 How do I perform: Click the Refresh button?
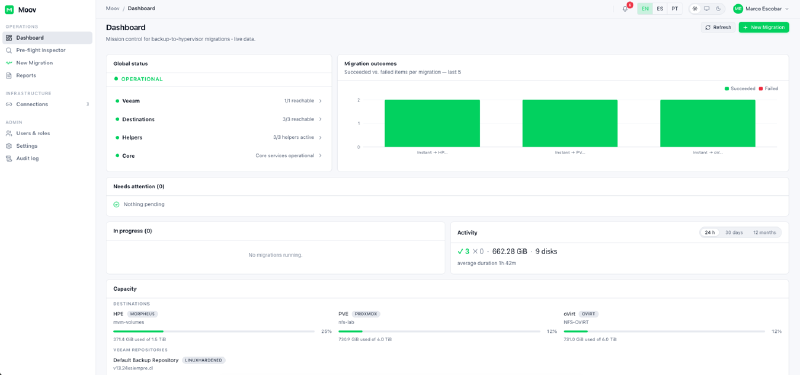click(x=718, y=28)
